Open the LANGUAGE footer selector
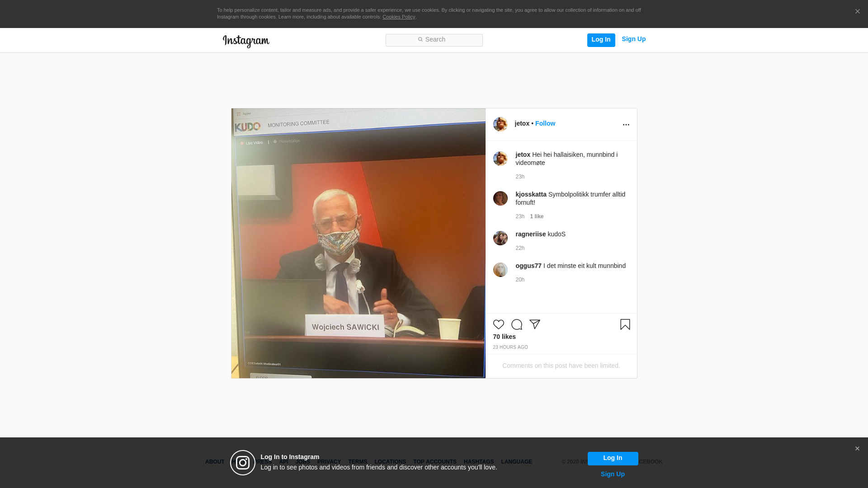 [516, 462]
